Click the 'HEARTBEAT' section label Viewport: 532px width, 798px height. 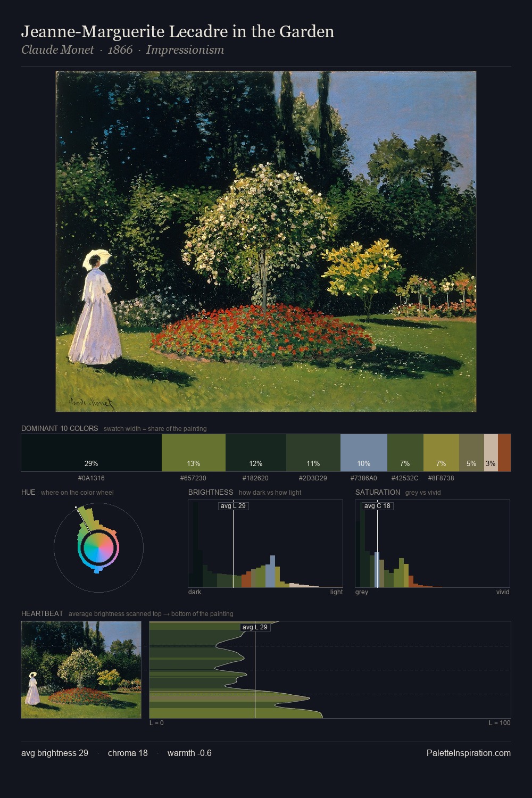click(42, 613)
